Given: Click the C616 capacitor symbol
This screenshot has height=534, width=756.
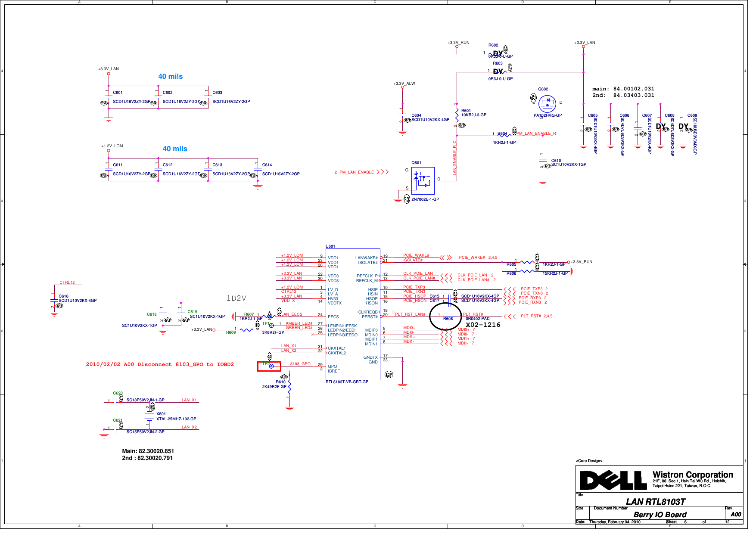Looking at the screenshot, I should [x=54, y=300].
